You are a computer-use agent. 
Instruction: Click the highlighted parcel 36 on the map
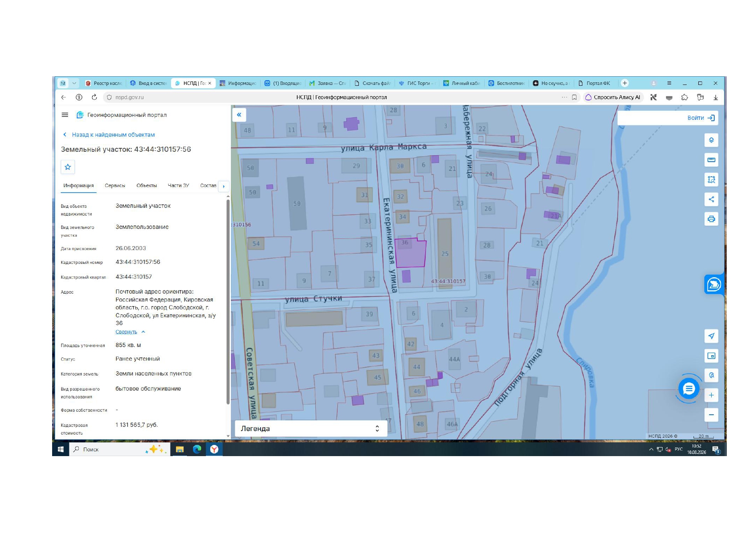click(x=411, y=253)
